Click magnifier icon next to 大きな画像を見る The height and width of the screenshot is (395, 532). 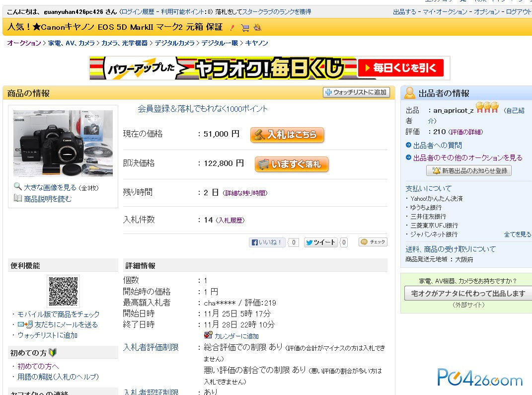click(x=18, y=186)
